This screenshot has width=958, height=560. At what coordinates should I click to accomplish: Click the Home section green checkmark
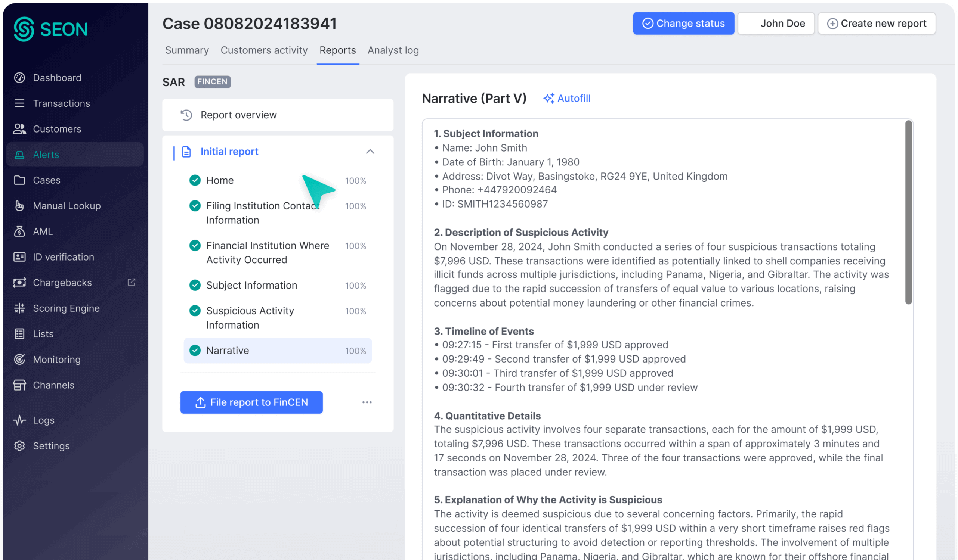click(195, 180)
